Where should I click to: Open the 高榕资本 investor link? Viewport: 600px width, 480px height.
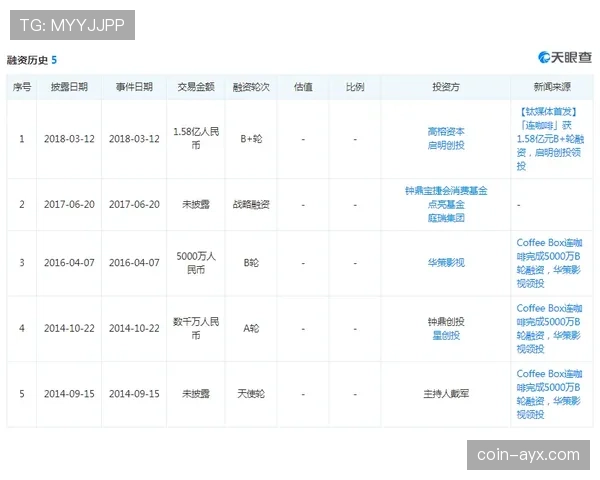[x=446, y=132]
